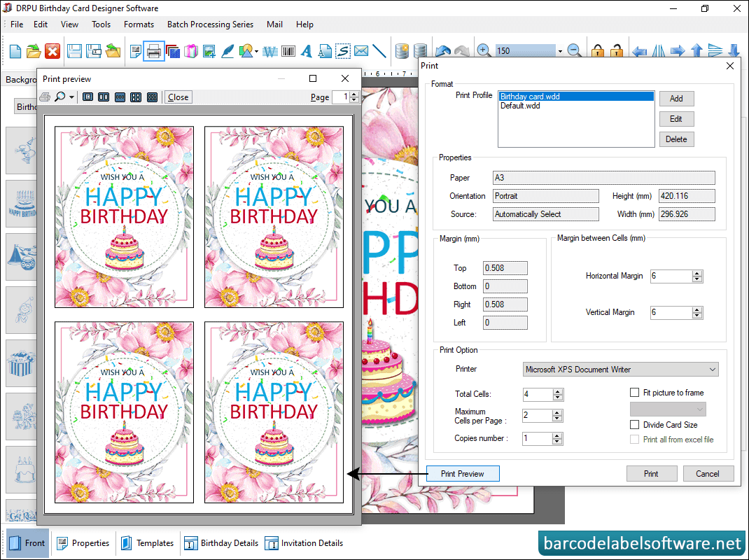Image resolution: width=749 pixels, height=560 pixels.
Task: Increase Maximum Cells per Page stepper
Action: 557,413
